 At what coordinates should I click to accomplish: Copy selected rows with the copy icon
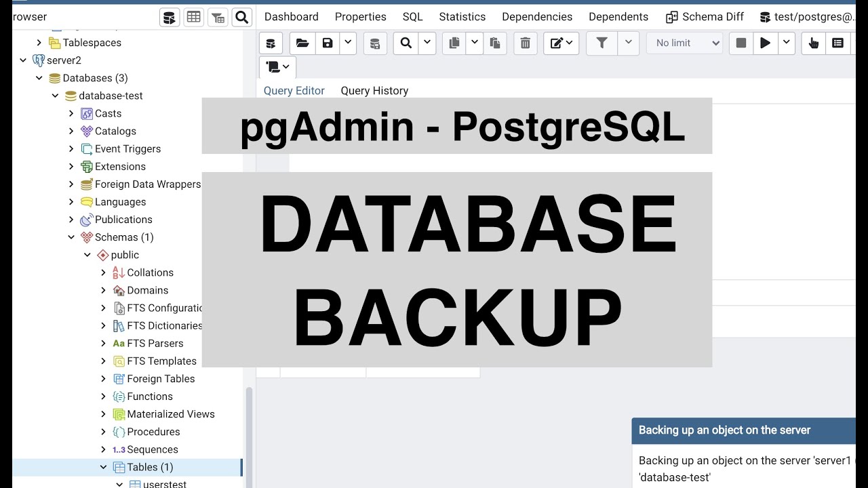tap(454, 43)
